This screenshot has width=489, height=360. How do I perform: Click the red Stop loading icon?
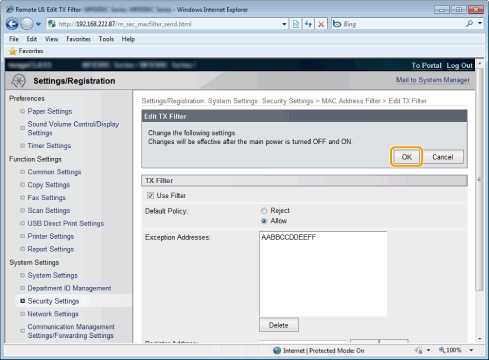pos(321,24)
